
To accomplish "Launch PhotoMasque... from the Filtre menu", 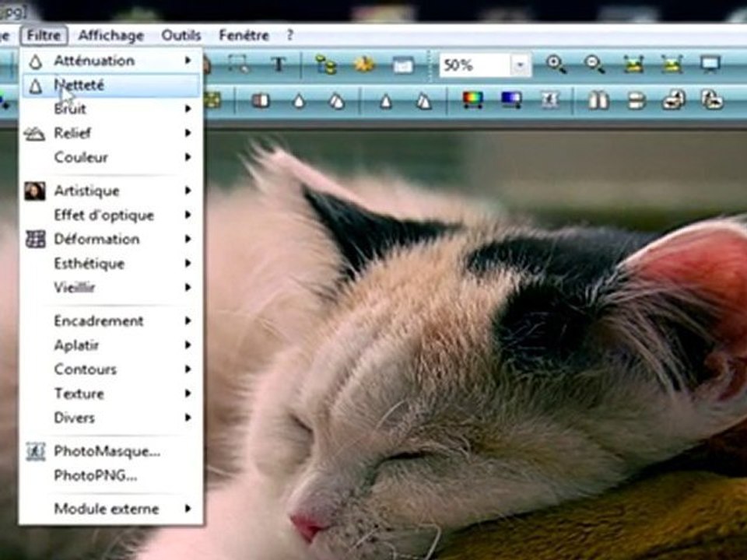I will pyautogui.click(x=110, y=451).
